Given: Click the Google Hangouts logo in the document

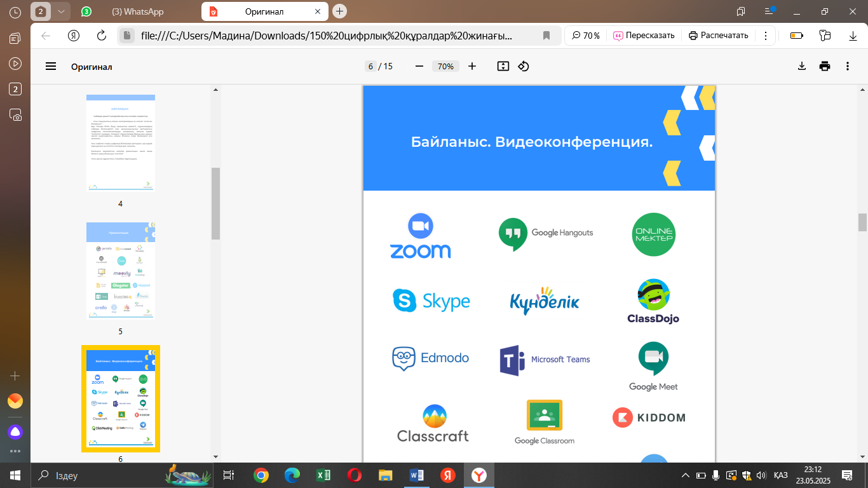Looking at the screenshot, I should (546, 233).
